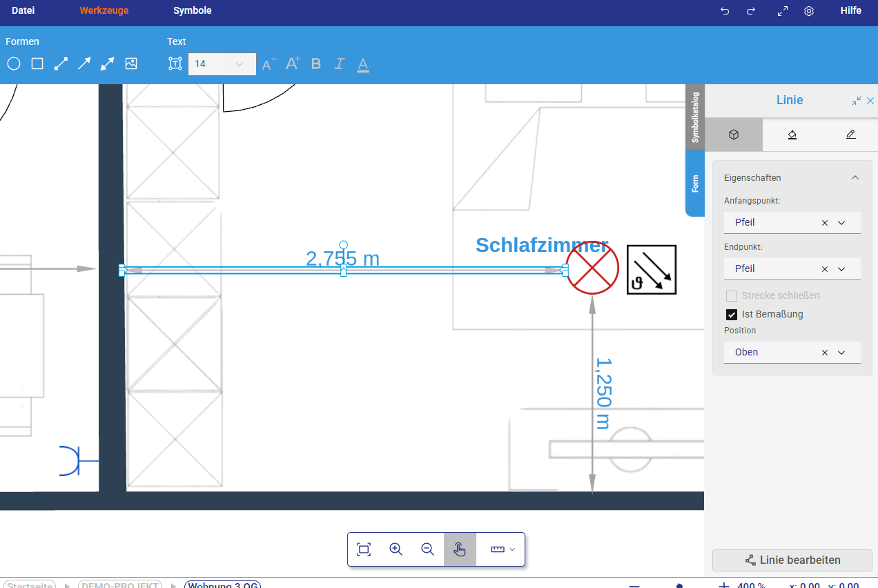Activate the pan hand tool
The width and height of the screenshot is (878, 588).
(460, 549)
